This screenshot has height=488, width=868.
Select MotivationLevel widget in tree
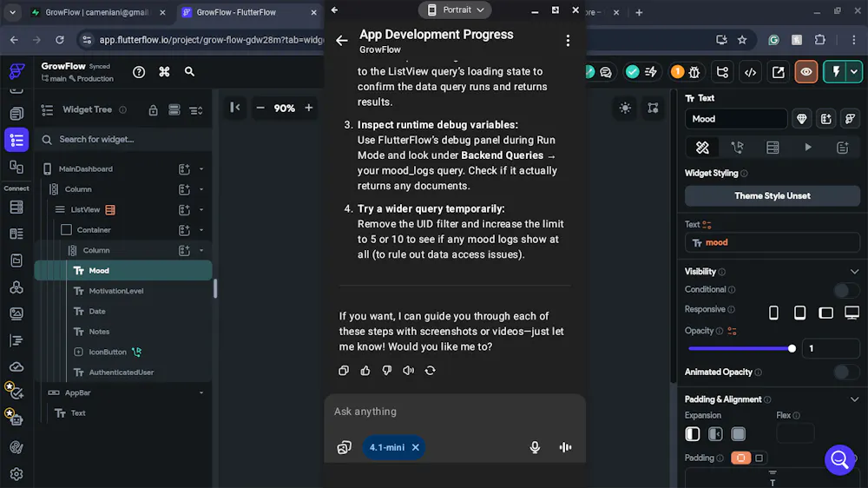coord(115,292)
